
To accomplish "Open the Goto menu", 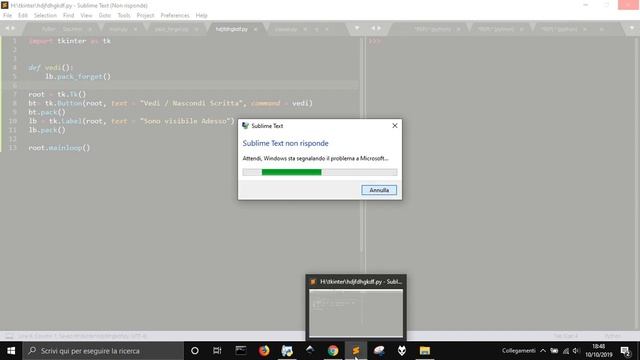I will pyautogui.click(x=105, y=16).
